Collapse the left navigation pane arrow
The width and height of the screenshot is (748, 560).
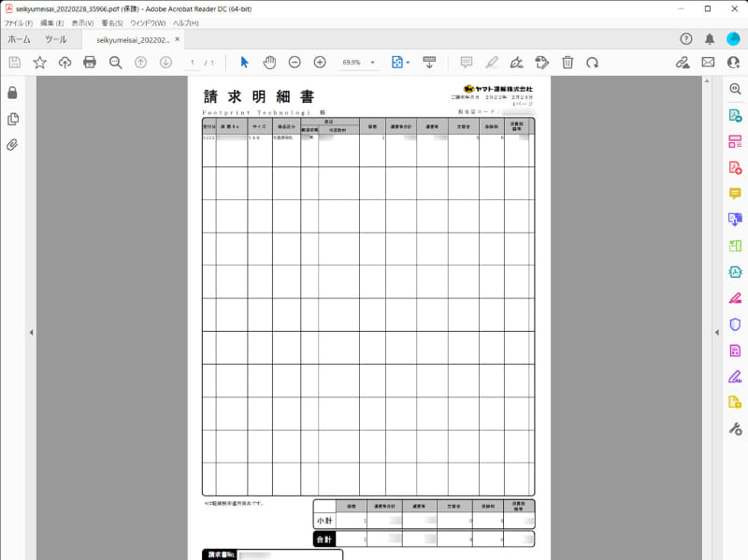(32, 331)
